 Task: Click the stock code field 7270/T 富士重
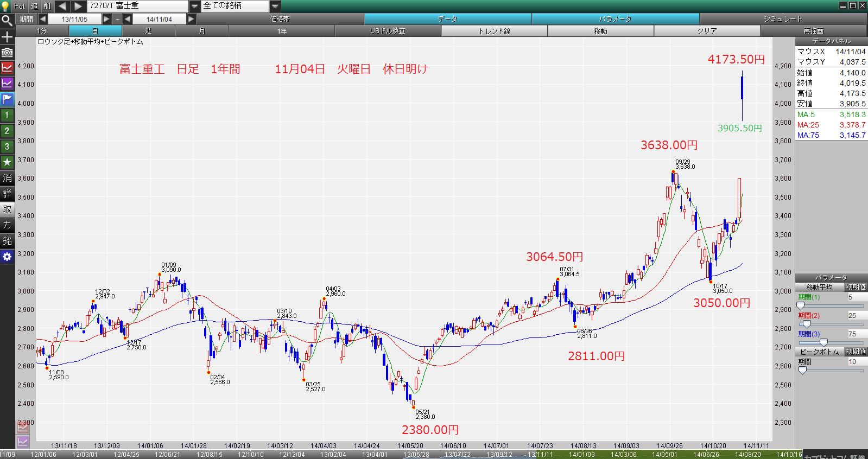[x=138, y=6]
